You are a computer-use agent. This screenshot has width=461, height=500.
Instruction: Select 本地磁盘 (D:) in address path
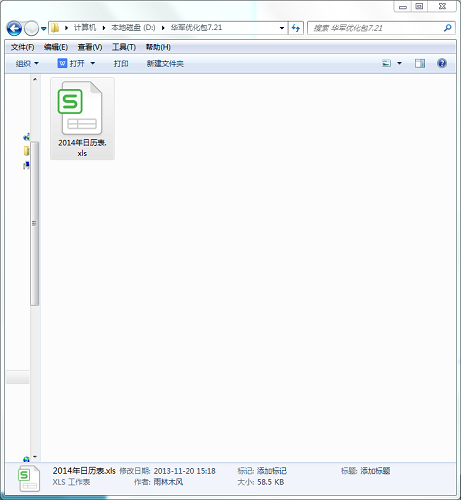tap(133, 28)
